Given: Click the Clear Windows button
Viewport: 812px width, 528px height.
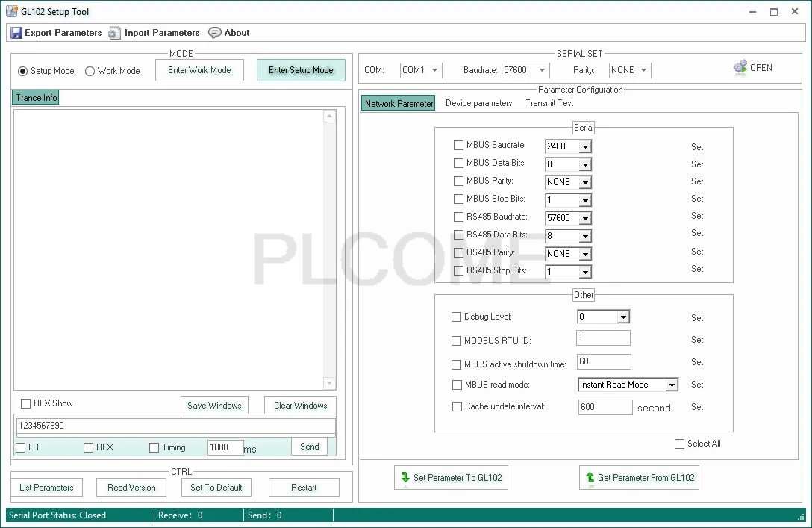Looking at the screenshot, I should (x=300, y=406).
